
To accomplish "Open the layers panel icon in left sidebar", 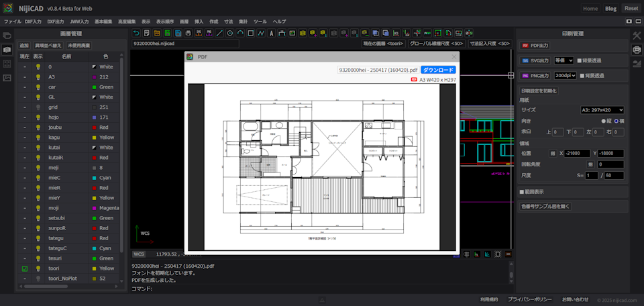I will (7, 50).
